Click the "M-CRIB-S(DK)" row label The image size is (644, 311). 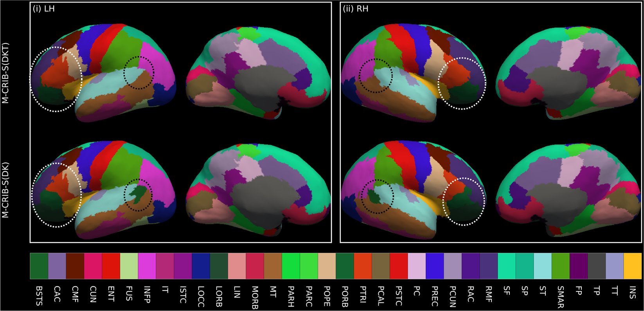tap(5, 190)
